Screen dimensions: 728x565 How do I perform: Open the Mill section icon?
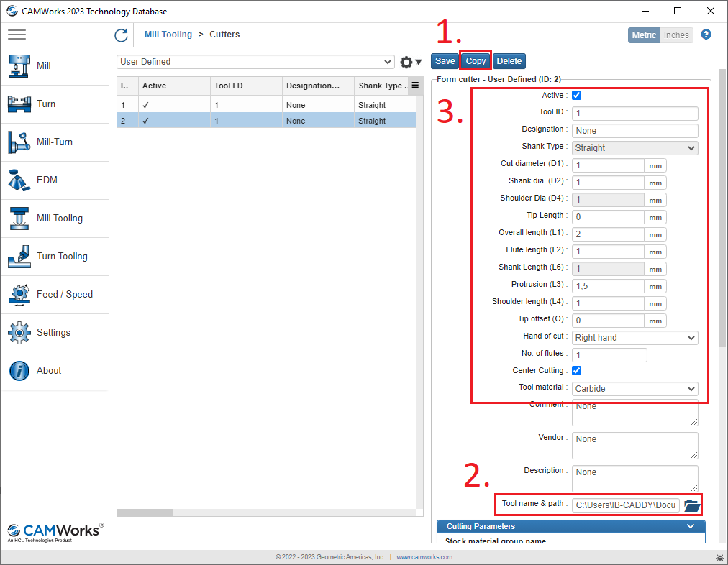[19, 66]
